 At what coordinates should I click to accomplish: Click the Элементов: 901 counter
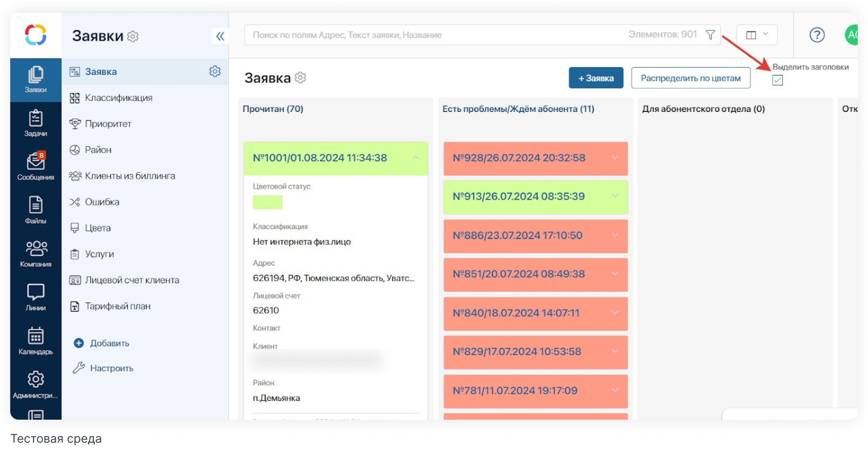click(662, 34)
